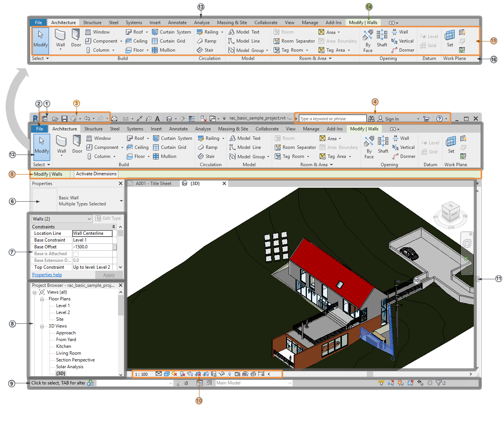Select the Kitchen view in Project Browser
Image resolution: width=504 pixels, height=424 pixels.
[64, 346]
